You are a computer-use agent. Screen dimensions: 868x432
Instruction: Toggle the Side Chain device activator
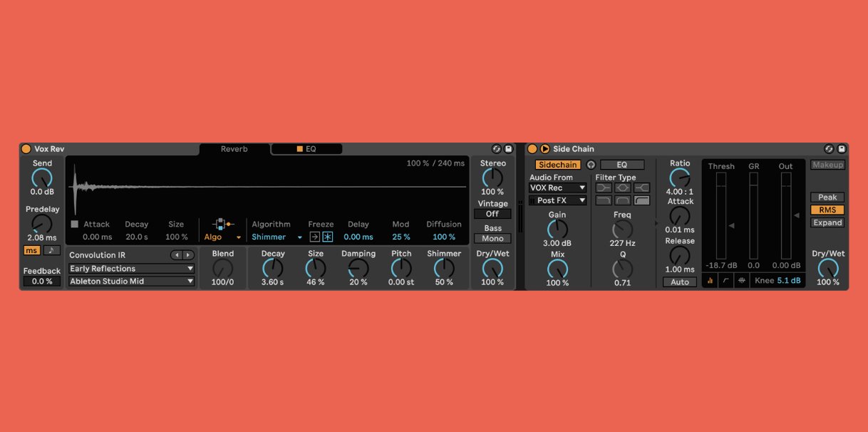tap(532, 149)
